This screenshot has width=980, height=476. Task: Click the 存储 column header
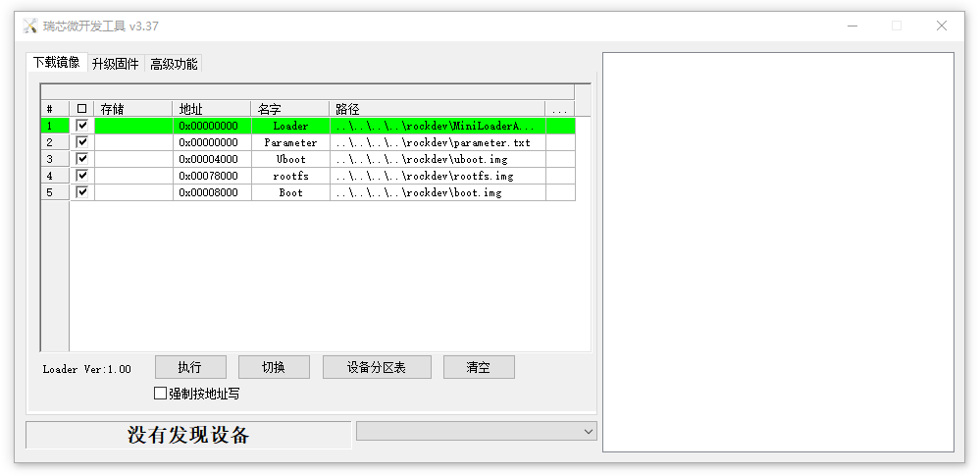[133, 109]
